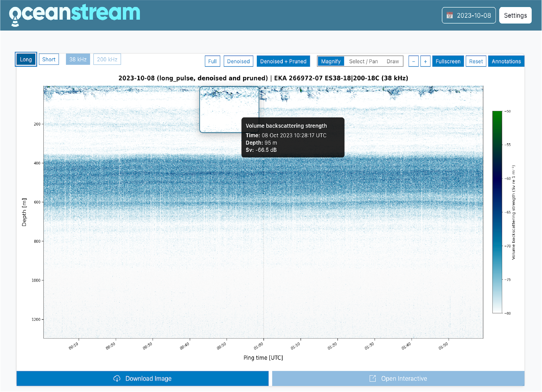The image size is (542, 392).
Task: Activate the Draw mode
Action: click(393, 61)
